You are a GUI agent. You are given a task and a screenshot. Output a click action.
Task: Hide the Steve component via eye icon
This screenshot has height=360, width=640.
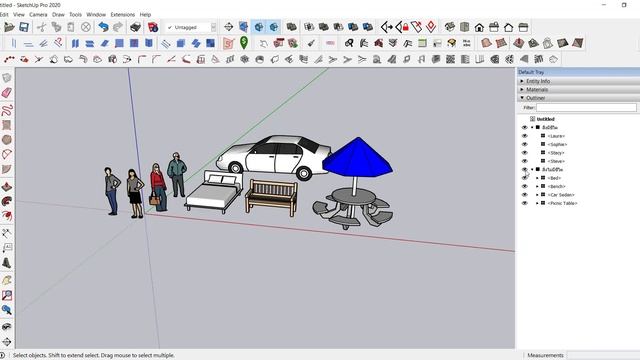pos(525,161)
